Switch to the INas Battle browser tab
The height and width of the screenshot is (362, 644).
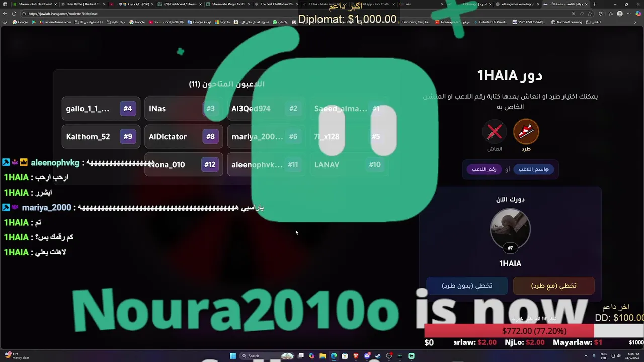pos(83,4)
